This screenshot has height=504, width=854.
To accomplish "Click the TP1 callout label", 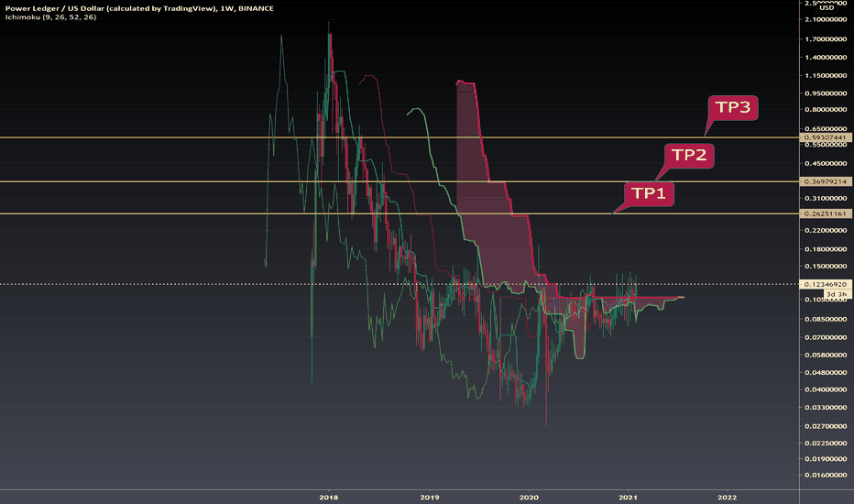I will click(x=649, y=193).
